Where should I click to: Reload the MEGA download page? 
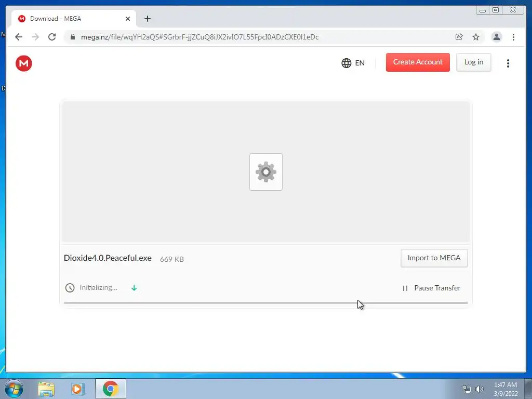(52, 37)
